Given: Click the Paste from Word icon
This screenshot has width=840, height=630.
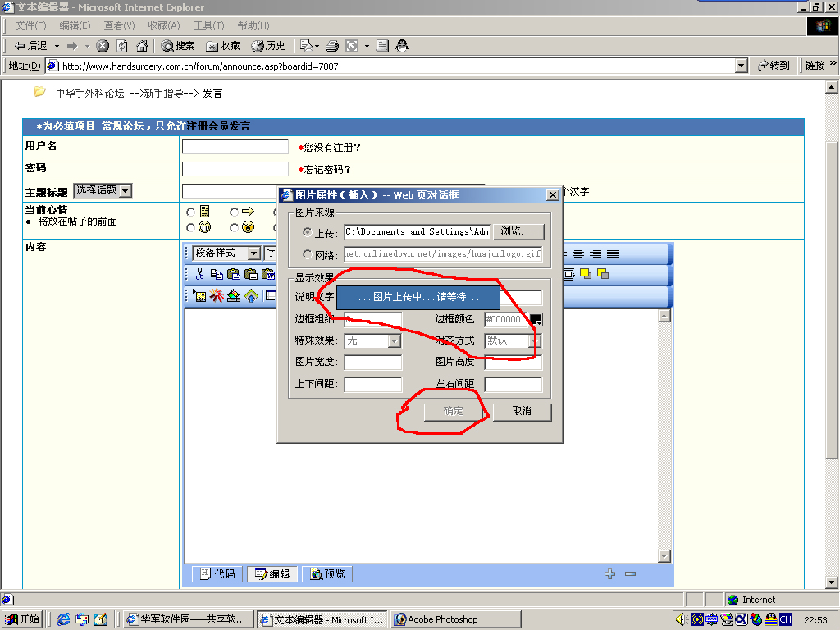Looking at the screenshot, I should coord(268,274).
